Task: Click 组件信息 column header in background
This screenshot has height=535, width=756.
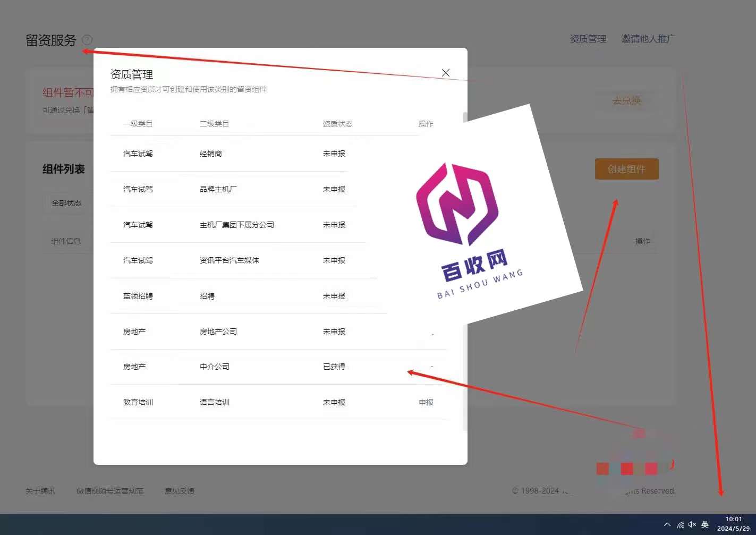Action: click(x=66, y=241)
